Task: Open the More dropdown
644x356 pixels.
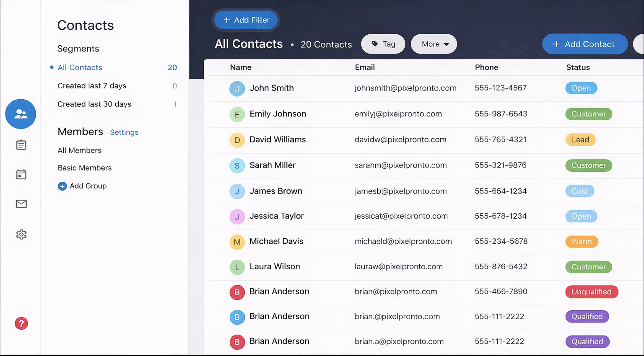Action: coord(434,44)
